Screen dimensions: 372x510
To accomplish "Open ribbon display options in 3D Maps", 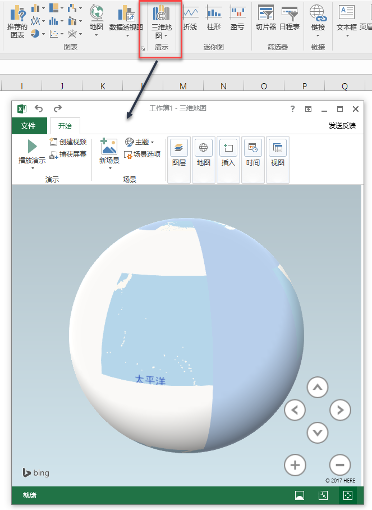I will [308, 109].
